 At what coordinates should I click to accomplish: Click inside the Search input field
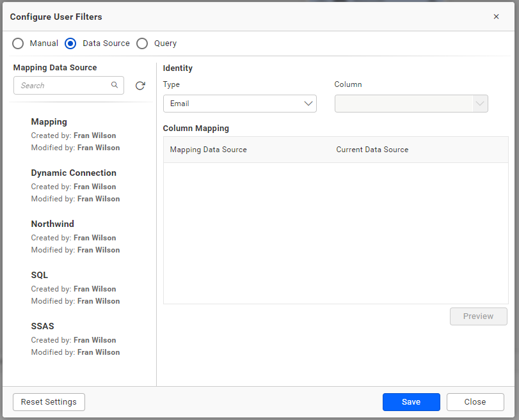(61, 85)
